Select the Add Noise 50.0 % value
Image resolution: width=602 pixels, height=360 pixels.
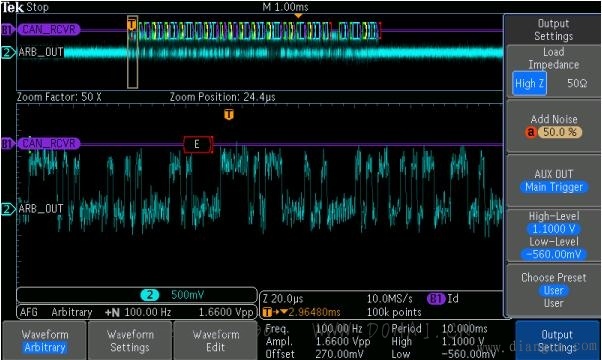pyautogui.click(x=560, y=132)
